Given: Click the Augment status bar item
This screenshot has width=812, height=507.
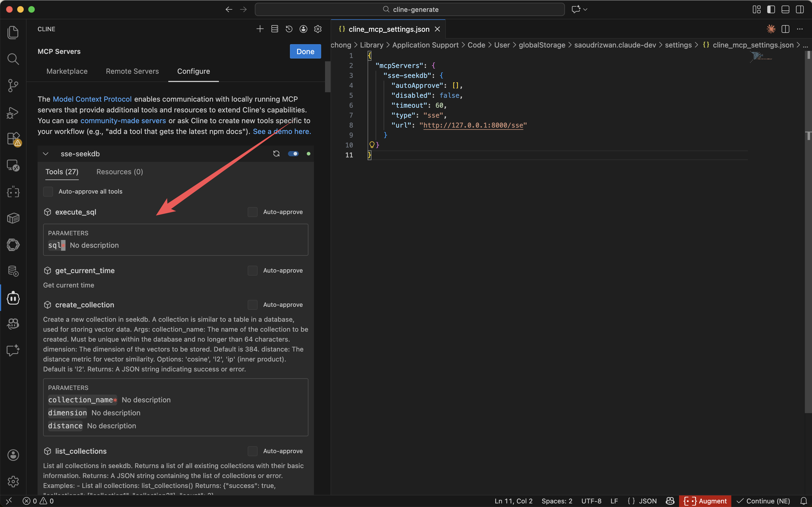Looking at the screenshot, I should click(x=705, y=501).
